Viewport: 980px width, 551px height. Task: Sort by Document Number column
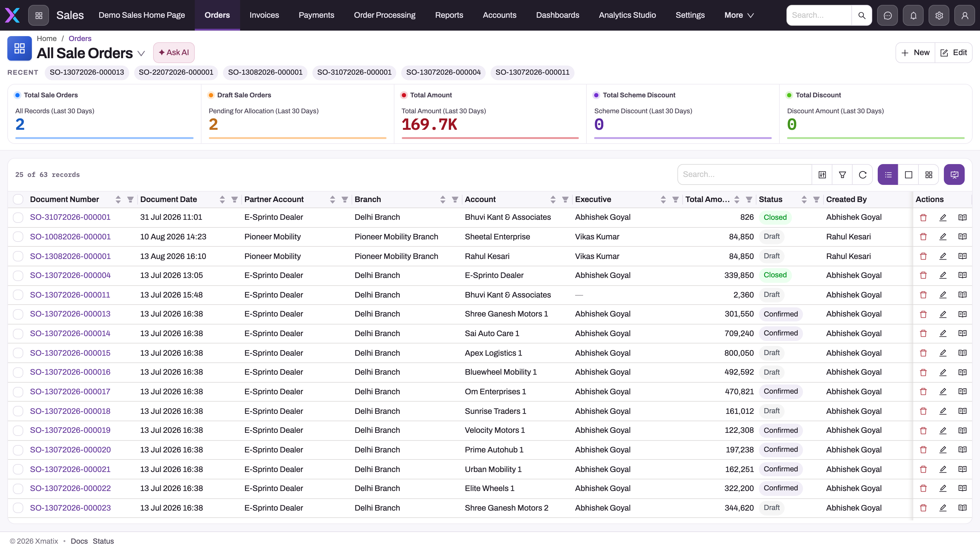pos(118,199)
